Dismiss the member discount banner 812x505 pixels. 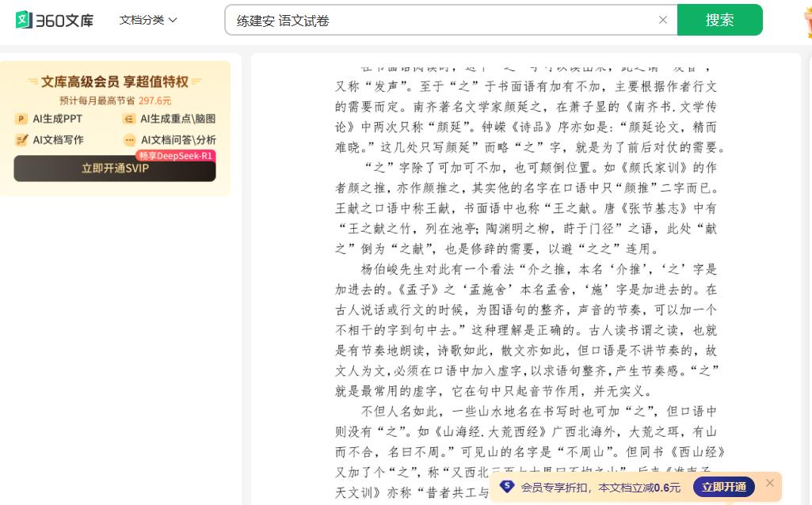(x=769, y=483)
